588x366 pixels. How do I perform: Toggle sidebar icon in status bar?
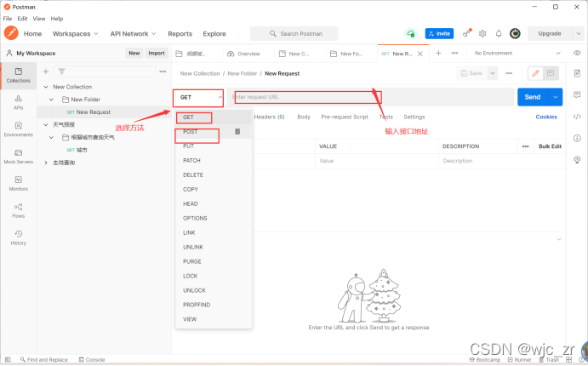[x=8, y=359]
